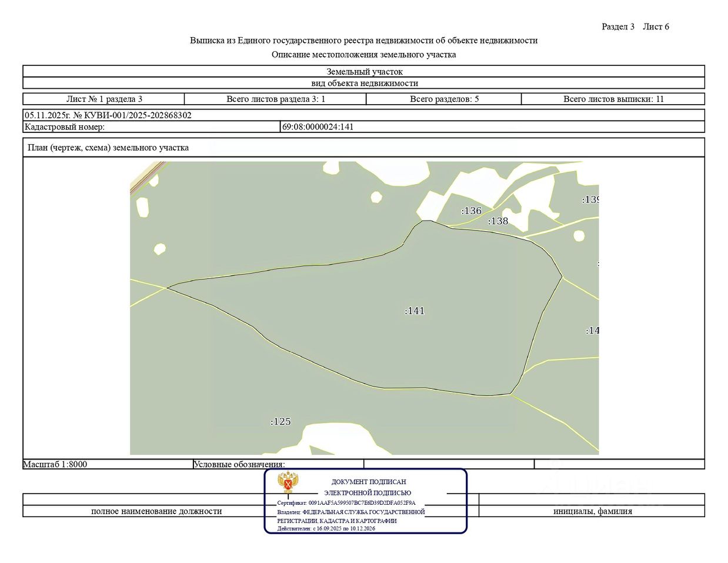Click the validity line 'Действителен: с 16.09.2025 по 10.12.2026'
This screenshot has height=563, width=728.
click(x=326, y=528)
